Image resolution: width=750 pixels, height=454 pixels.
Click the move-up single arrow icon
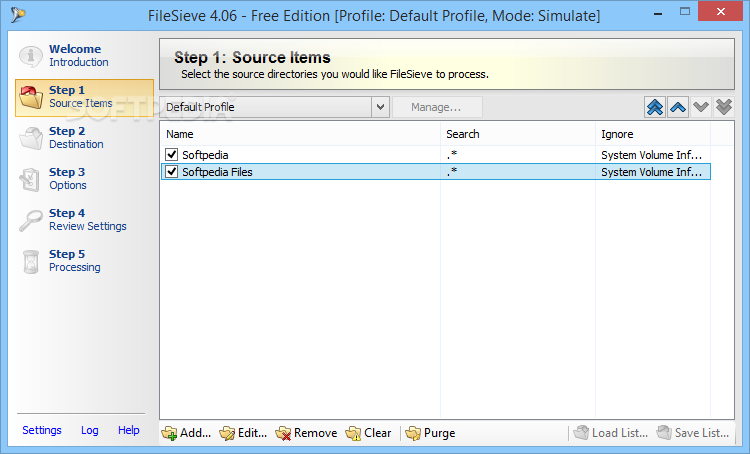click(x=678, y=107)
